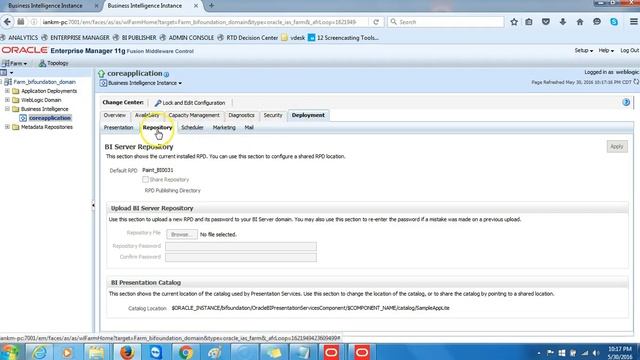The height and width of the screenshot is (360, 640).
Task: Launch Google Chrome from the taskbar
Action: 186,352
